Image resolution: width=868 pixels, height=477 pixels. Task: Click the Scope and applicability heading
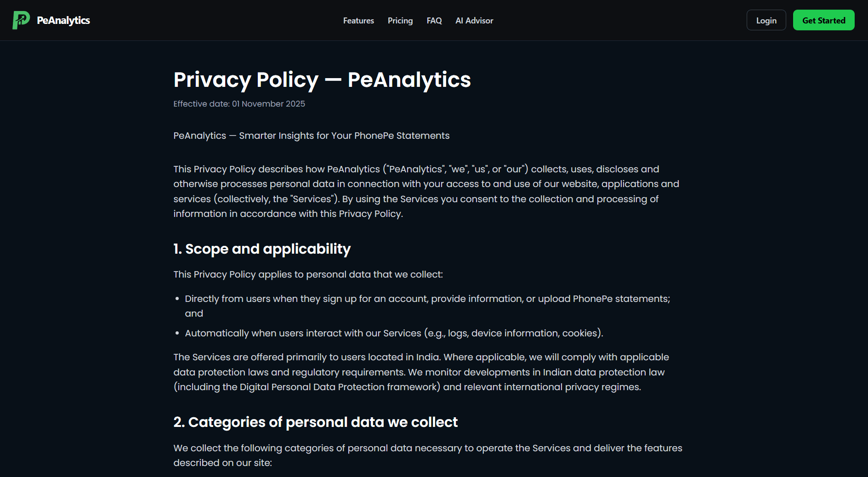[x=261, y=249]
